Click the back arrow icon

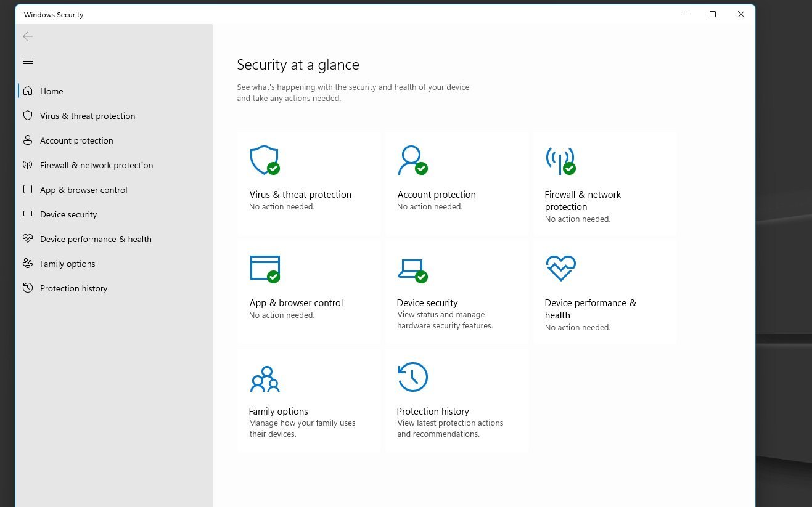point(28,36)
